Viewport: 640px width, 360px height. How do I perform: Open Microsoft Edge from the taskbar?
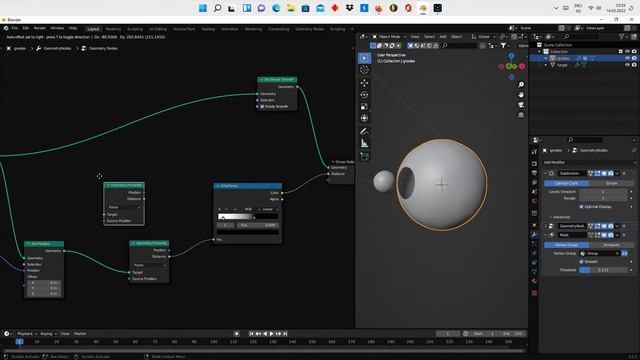(276, 8)
